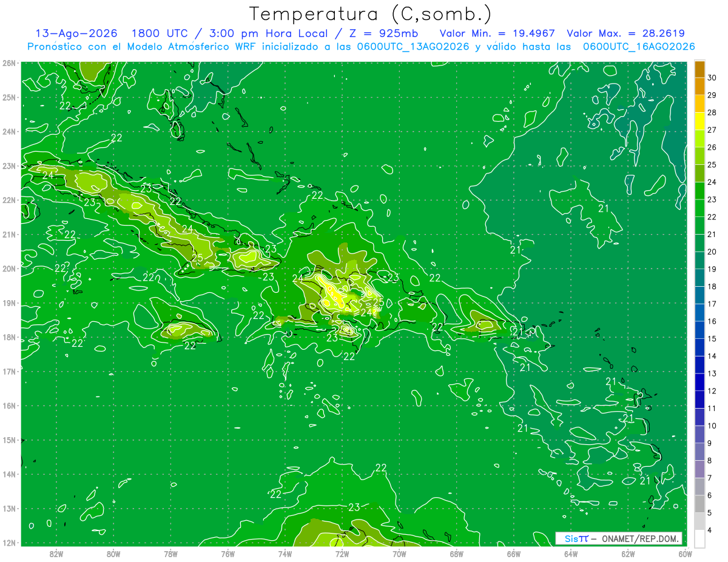The height and width of the screenshot is (562, 728).
Task: Pick the dark blue colorbar swatch between 12 and 13
Action: pos(699,382)
